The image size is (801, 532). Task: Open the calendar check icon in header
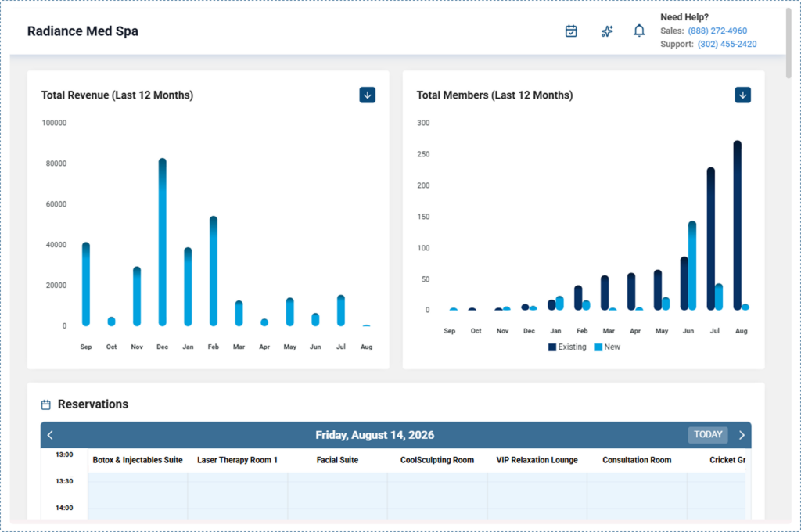click(x=571, y=31)
